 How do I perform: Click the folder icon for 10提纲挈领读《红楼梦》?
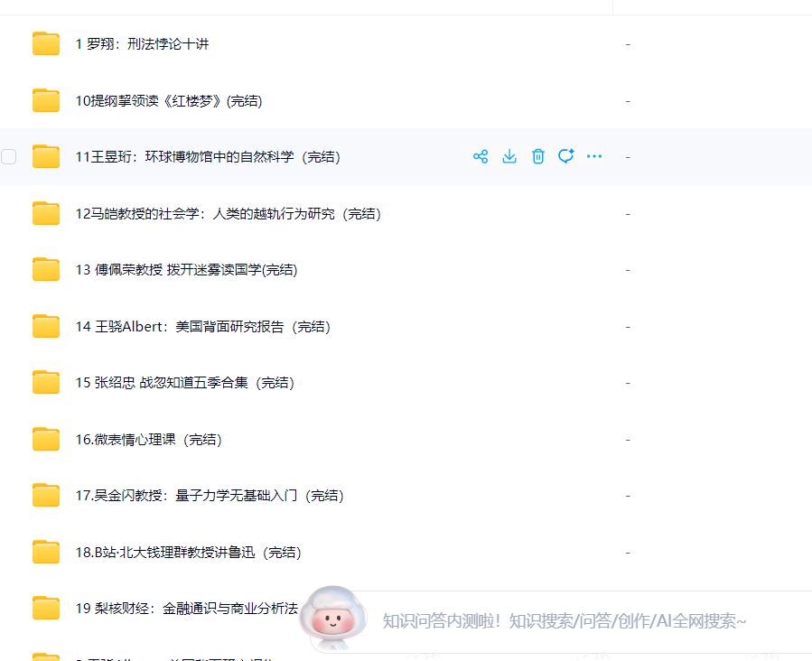[x=46, y=100]
